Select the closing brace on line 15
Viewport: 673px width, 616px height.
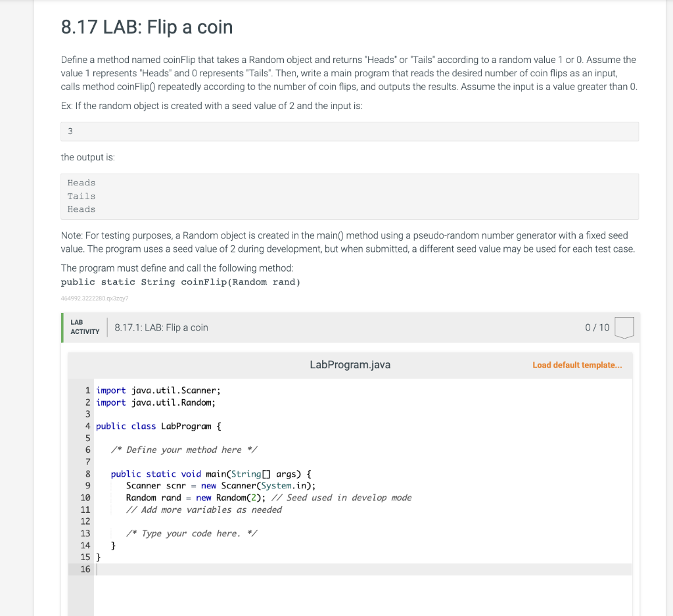(x=97, y=557)
